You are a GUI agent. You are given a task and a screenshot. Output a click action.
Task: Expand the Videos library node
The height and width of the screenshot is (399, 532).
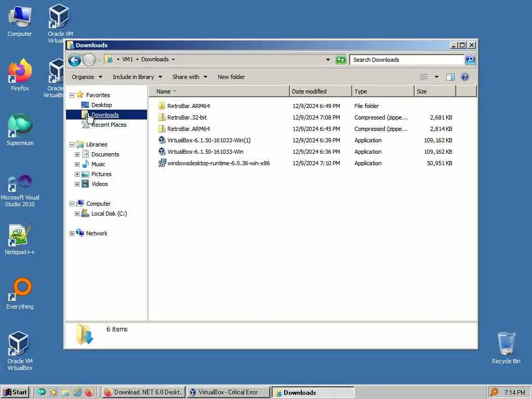77,184
